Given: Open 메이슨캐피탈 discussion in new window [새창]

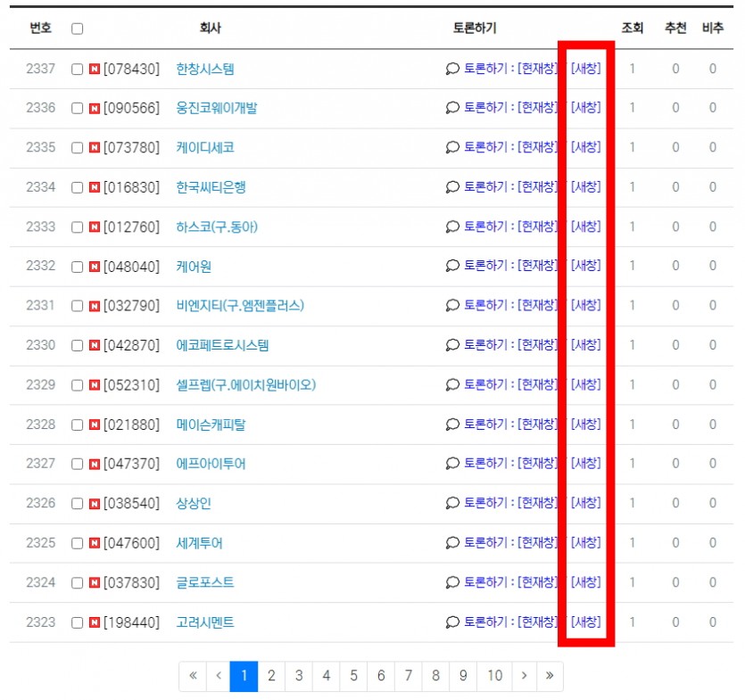Looking at the screenshot, I should point(586,424).
